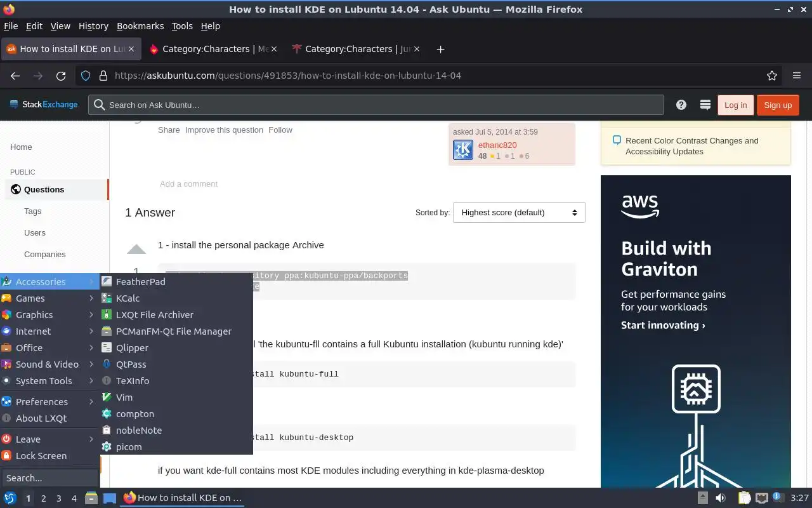Open Recent Color Contrast Changes link
812x508 pixels.
[691, 146]
